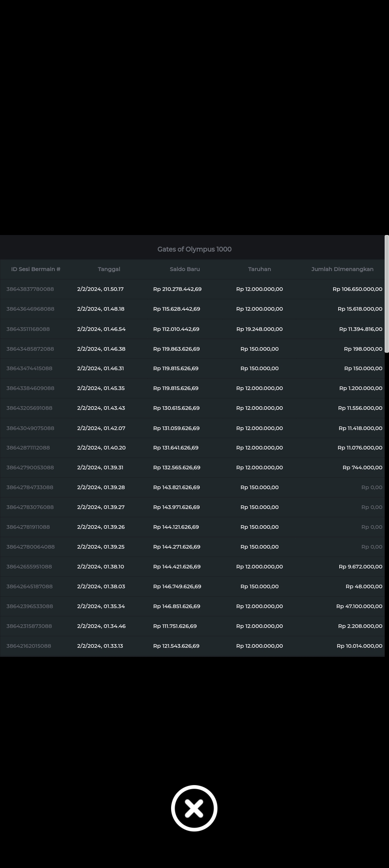389x868 pixels.
Task: Click the bet amount Rp 19.248.000,00
Action: coord(259,329)
